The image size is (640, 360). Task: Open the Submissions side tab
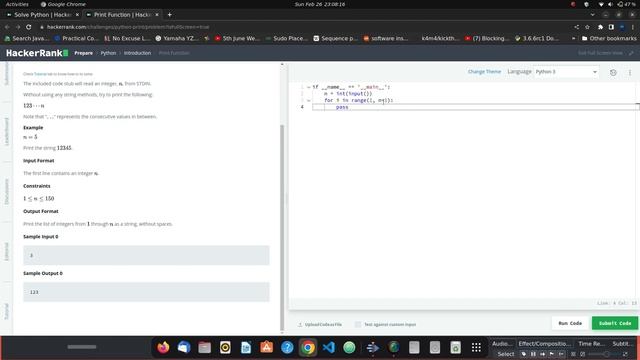6,74
